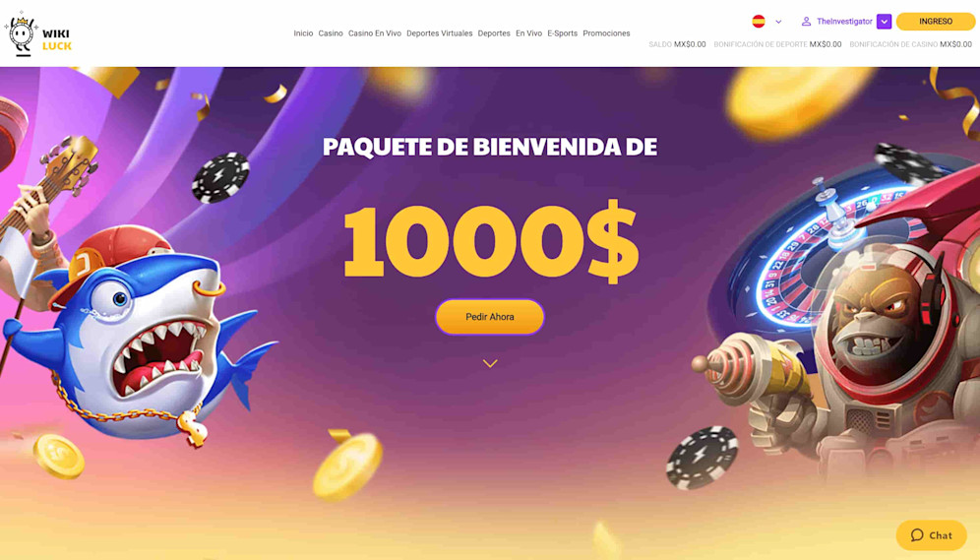The height and width of the screenshot is (560, 980).
Task: Go to the Casino section
Action: (331, 33)
